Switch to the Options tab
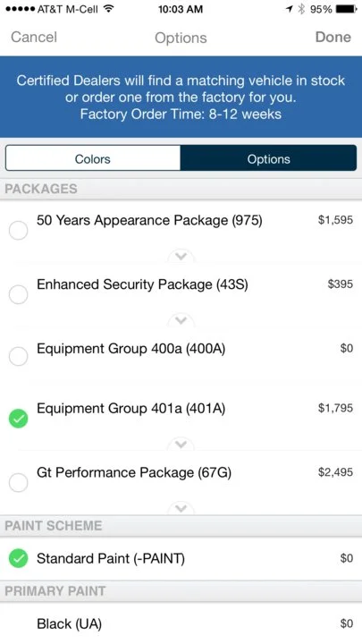Screen dimensions: 362x644 pos(268,158)
